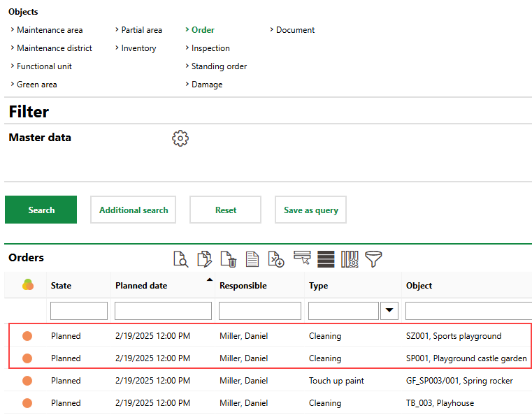Sort by the Planned date column header
Viewport: 532px width, 415px height.
[x=141, y=286]
